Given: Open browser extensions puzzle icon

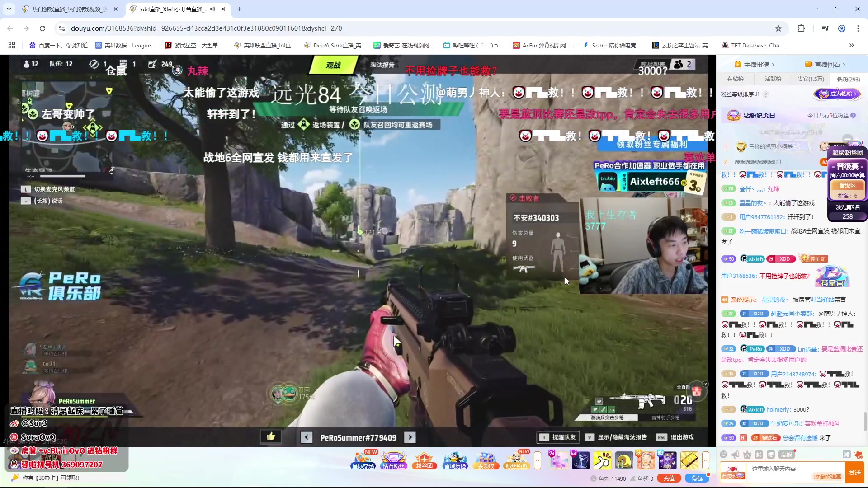Looking at the screenshot, I should point(801,28).
